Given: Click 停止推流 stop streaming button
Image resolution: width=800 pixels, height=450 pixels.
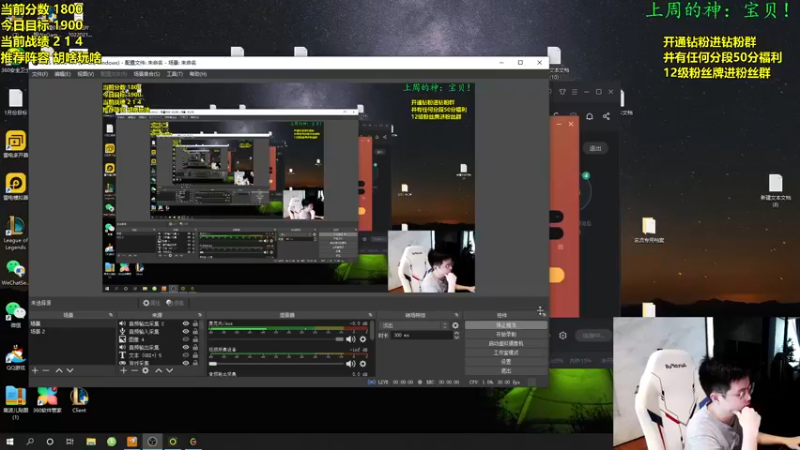Looking at the screenshot, I should coord(506,325).
